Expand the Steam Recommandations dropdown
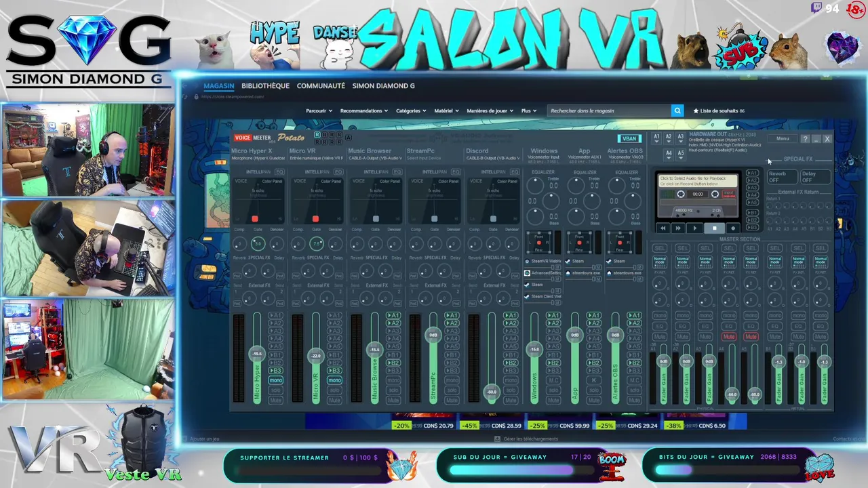This screenshot has width=868, height=488. pyautogui.click(x=364, y=110)
